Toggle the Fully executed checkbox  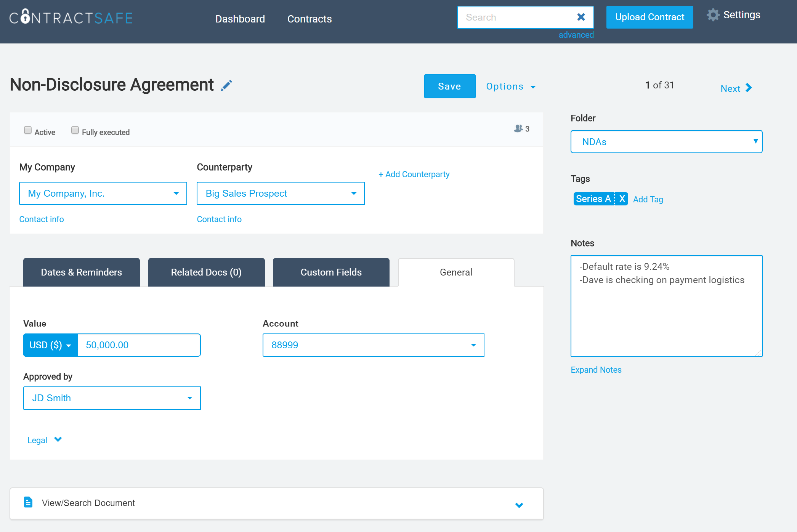pos(75,130)
